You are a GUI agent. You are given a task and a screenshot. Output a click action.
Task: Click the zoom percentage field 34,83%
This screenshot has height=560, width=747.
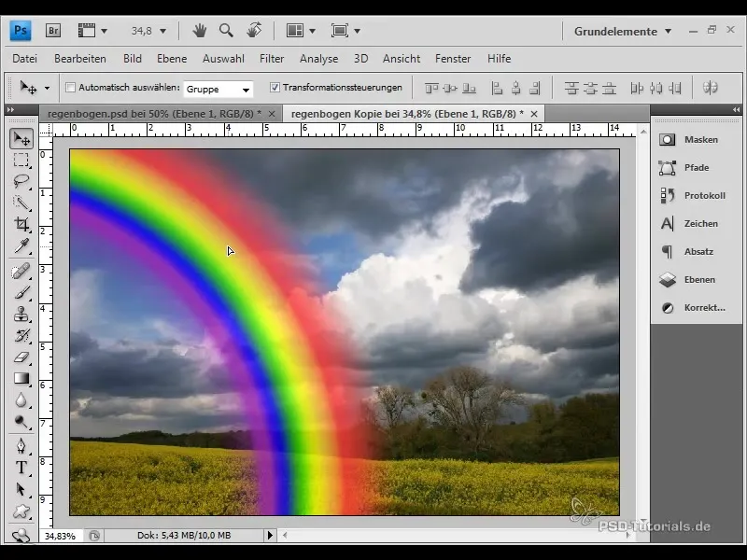[x=60, y=536]
